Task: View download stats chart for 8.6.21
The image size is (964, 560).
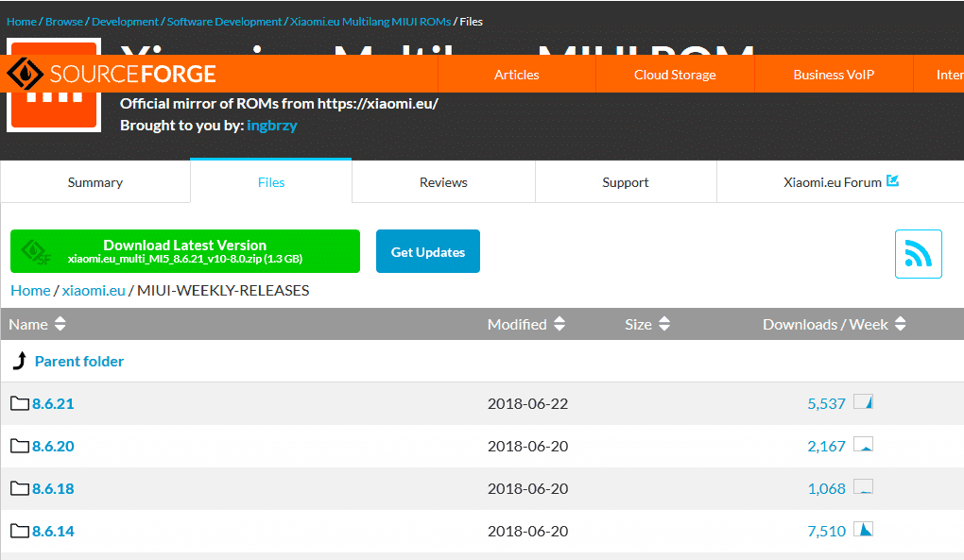Action: (x=863, y=402)
